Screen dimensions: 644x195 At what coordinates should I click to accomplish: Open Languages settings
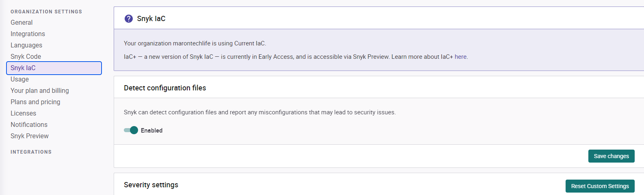(26, 45)
